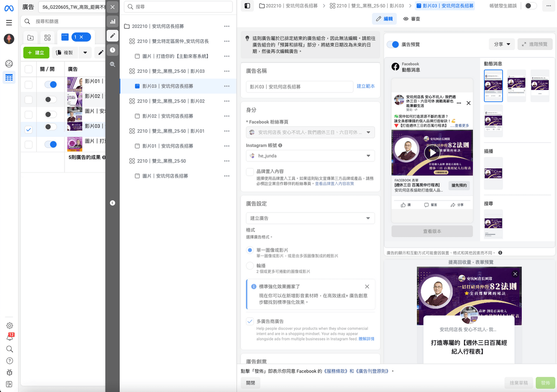Open the Instagram 帳號 he_junda dropdown
This screenshot has width=557, height=392.
click(x=310, y=156)
